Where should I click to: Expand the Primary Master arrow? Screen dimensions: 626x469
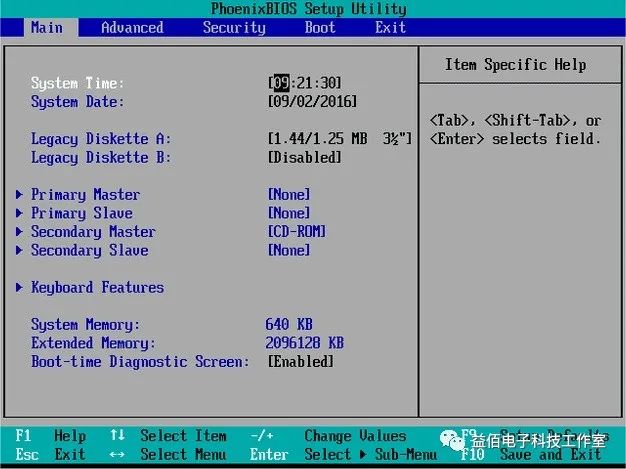(x=19, y=194)
